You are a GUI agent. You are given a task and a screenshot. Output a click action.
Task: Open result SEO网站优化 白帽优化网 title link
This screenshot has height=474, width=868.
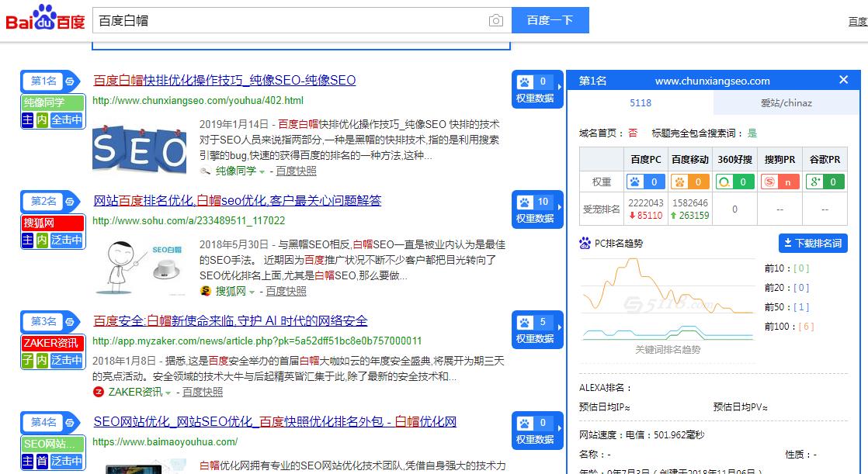click(275, 421)
